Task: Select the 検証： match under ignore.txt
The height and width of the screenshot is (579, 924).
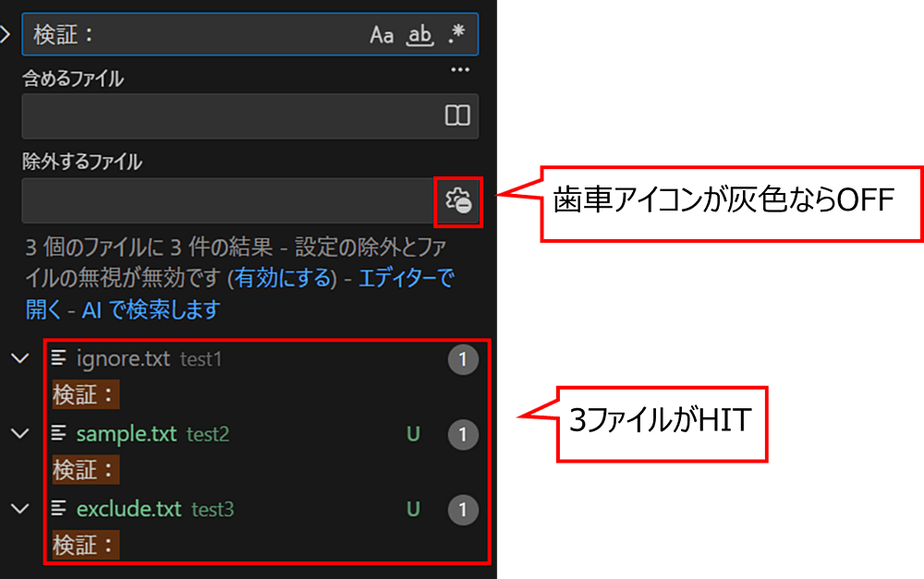Action: [85, 395]
